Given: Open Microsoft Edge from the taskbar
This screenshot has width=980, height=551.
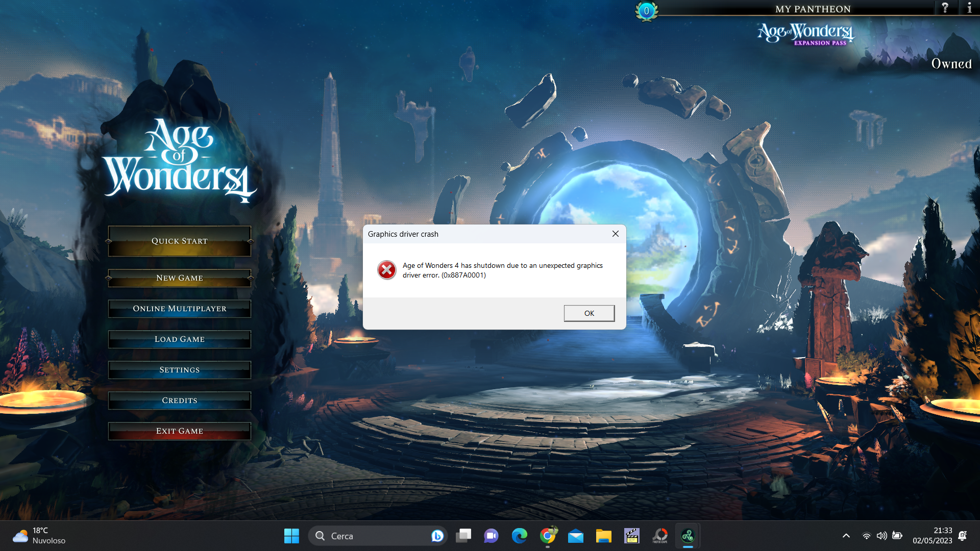Looking at the screenshot, I should tap(520, 536).
